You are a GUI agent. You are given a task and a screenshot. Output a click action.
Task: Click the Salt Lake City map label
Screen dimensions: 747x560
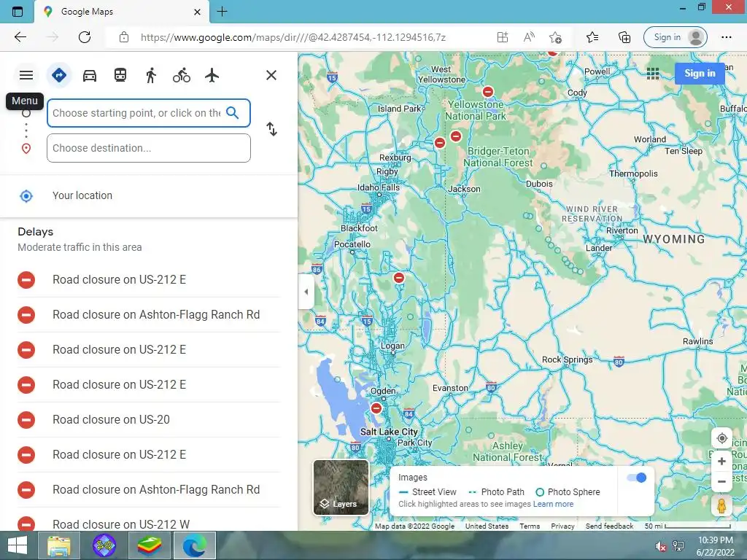[389, 432]
